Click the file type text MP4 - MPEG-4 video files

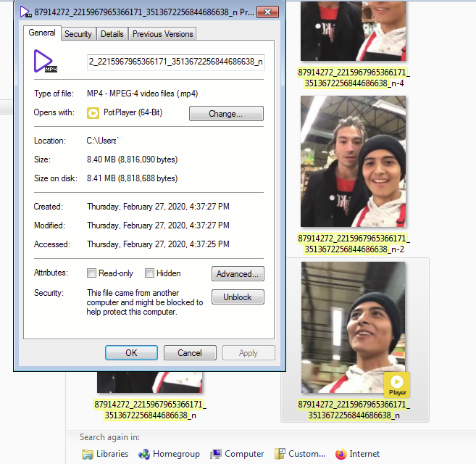point(143,94)
